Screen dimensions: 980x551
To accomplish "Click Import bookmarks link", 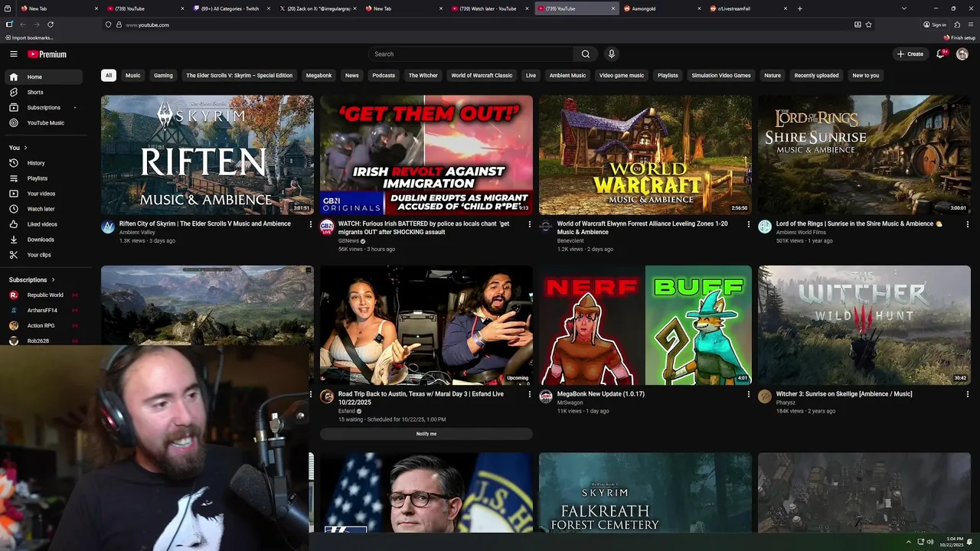I will pos(28,37).
